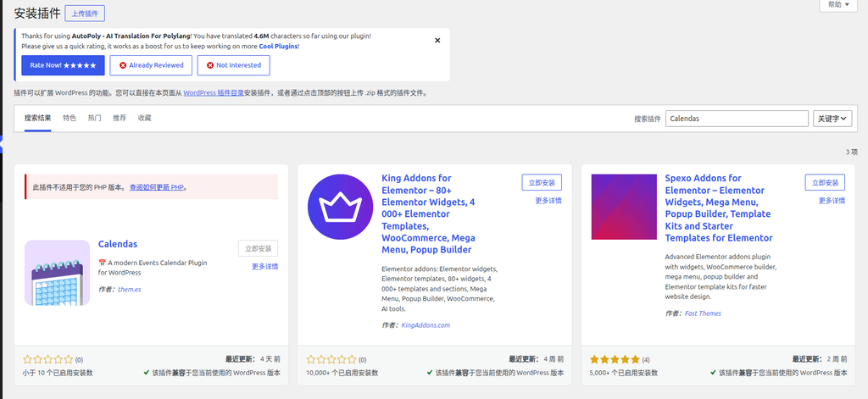The image size is (868, 399).
Task: Open the King Addons for Elementor title
Action: tap(428, 213)
